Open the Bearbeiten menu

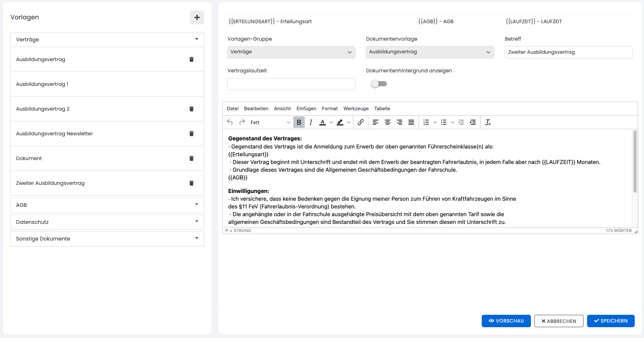256,109
